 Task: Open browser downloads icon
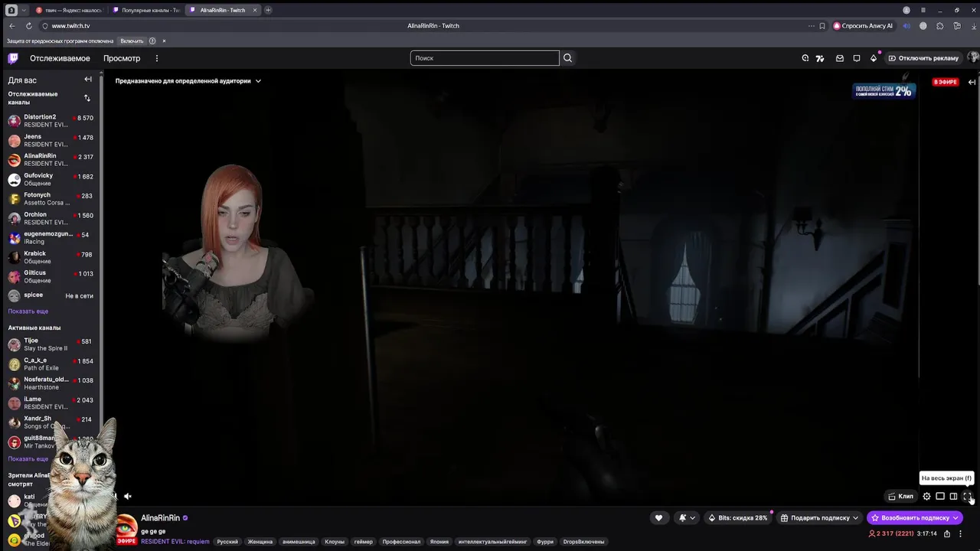(973, 25)
